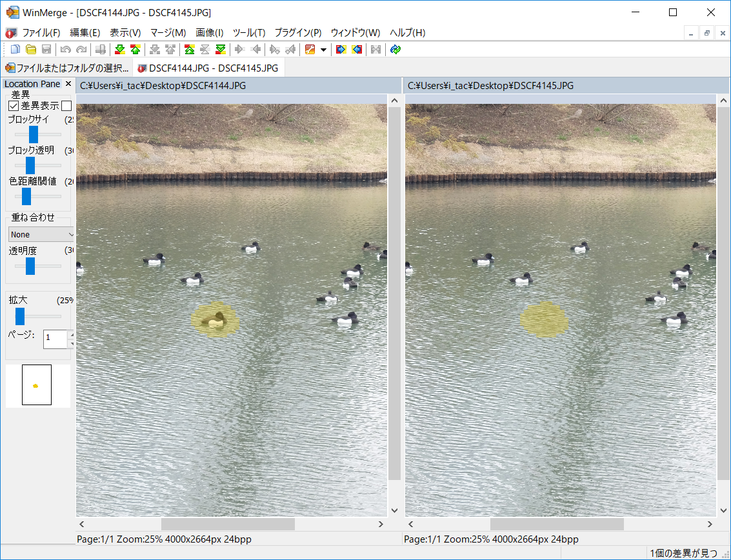
Task: Click the Refresh green arrows icon
Action: pos(396,50)
